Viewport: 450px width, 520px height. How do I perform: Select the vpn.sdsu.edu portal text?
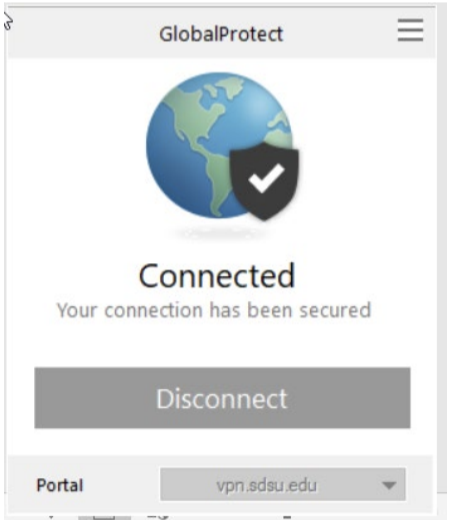click(x=266, y=485)
